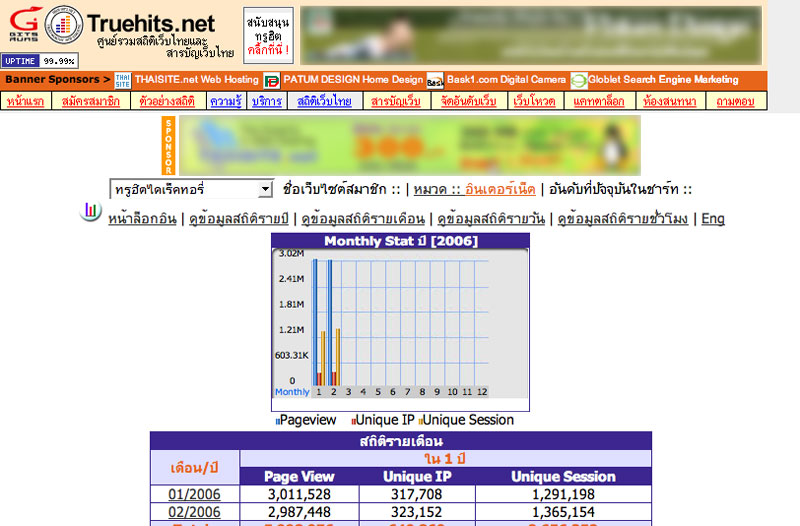The width and height of the screenshot is (800, 526).
Task: Click the Bask1 camera sponsor icon
Action: [x=436, y=80]
